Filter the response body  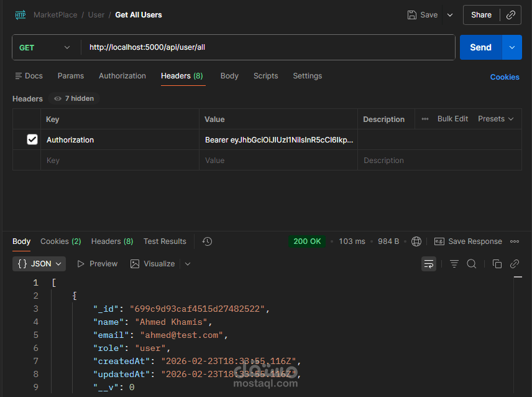tap(454, 264)
